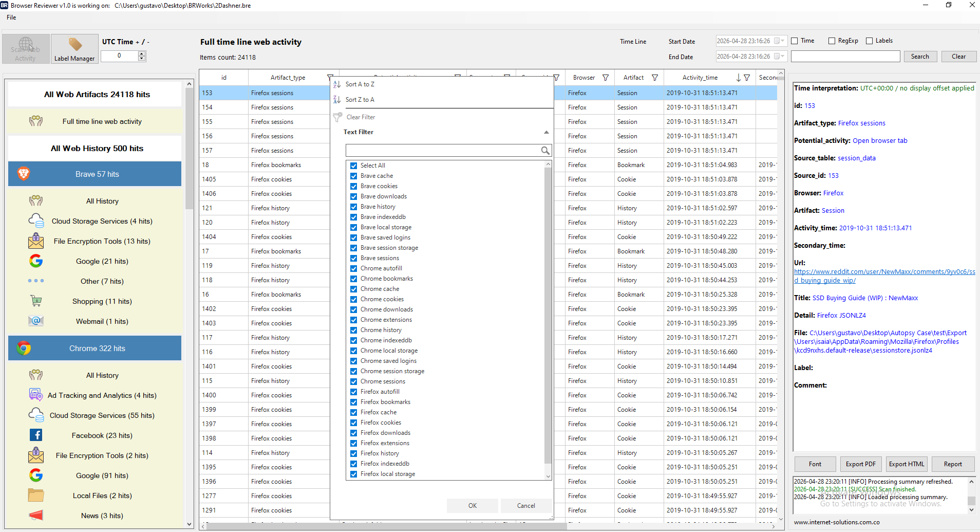Click the Clear search button
Viewport: 980px width, 532px height.
point(958,57)
